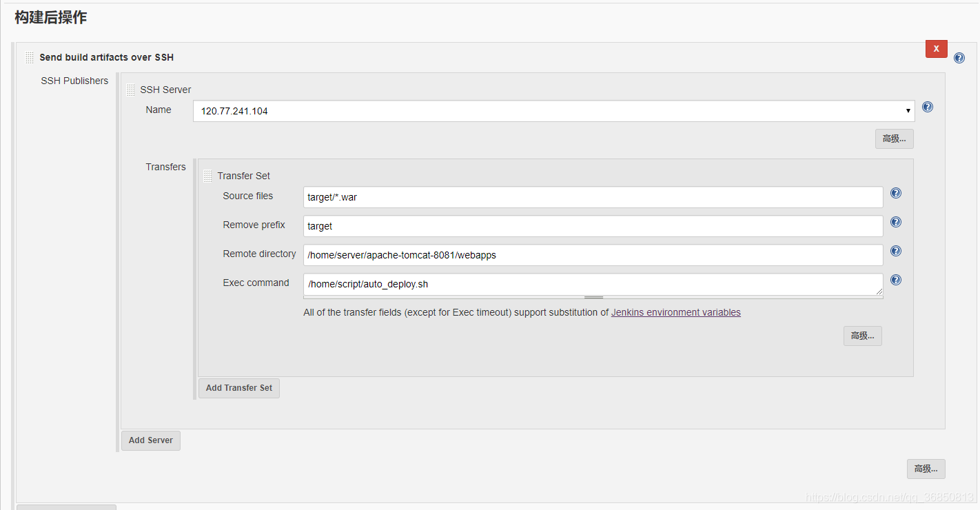Click the 高级 button inside Transfer Set

tap(862, 336)
